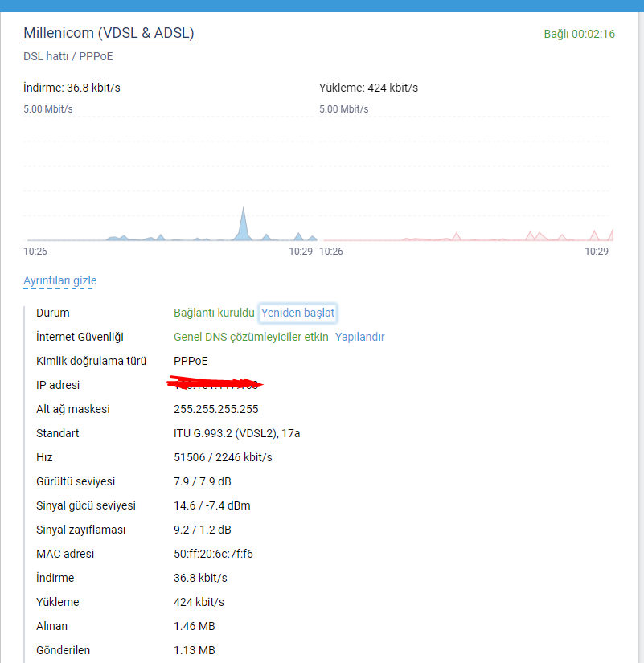Select signal attenuation 9.2 / 1.2 dB

[x=203, y=530]
